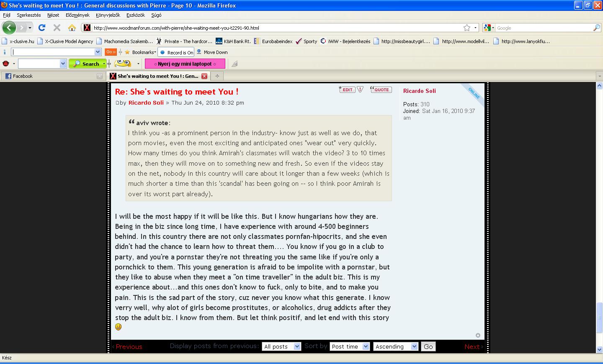Expand the Post time sort dropdown
Viewport: 603px width, 364px height.
coord(349,346)
